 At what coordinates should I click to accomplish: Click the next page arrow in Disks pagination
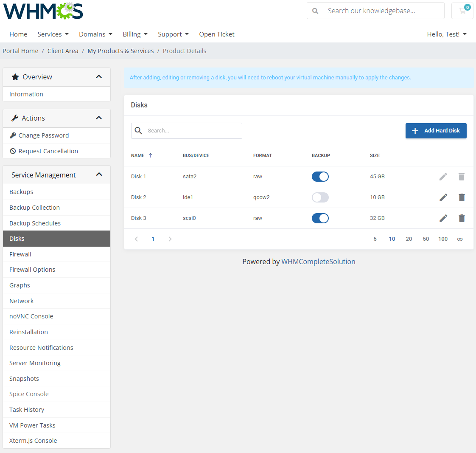[170, 239]
